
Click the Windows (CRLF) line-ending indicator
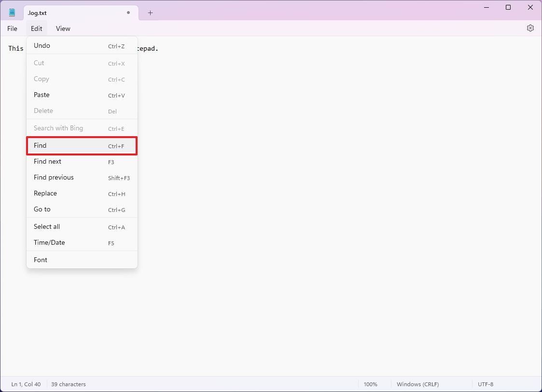[417, 384]
